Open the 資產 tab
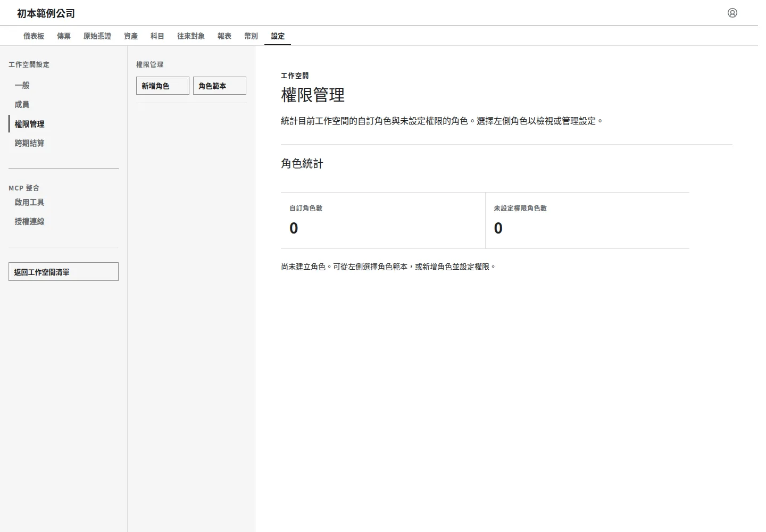766x532 pixels. click(131, 36)
